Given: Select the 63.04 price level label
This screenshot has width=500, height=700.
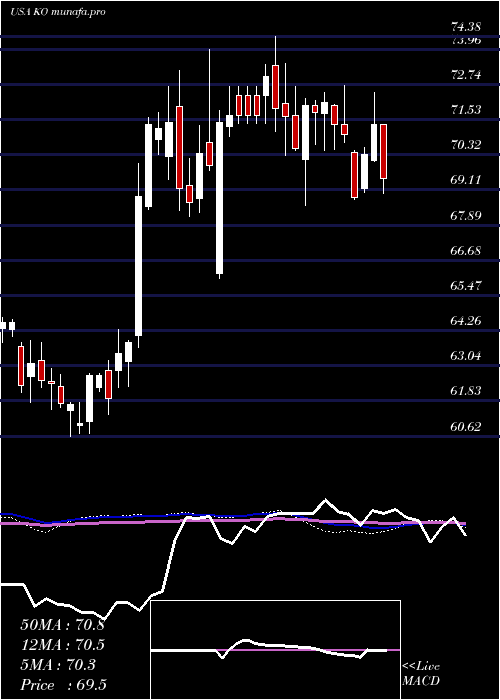Looking at the screenshot, I should [466, 356].
